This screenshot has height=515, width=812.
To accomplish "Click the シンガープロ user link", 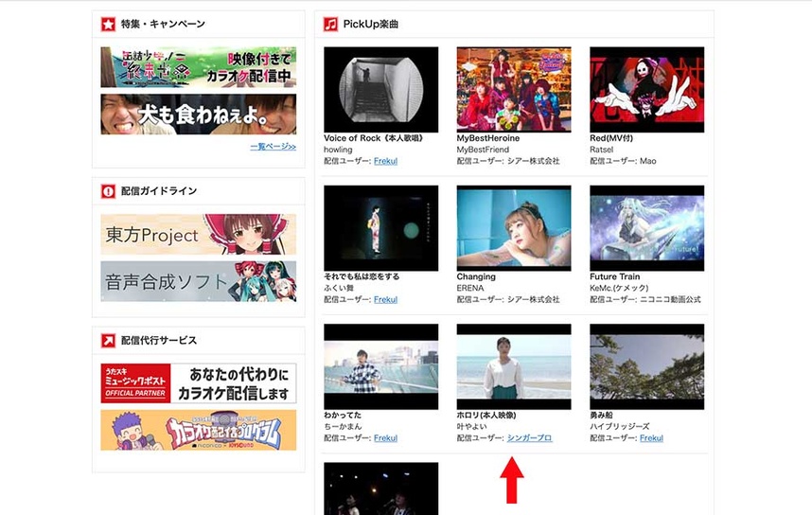I will [x=529, y=438].
